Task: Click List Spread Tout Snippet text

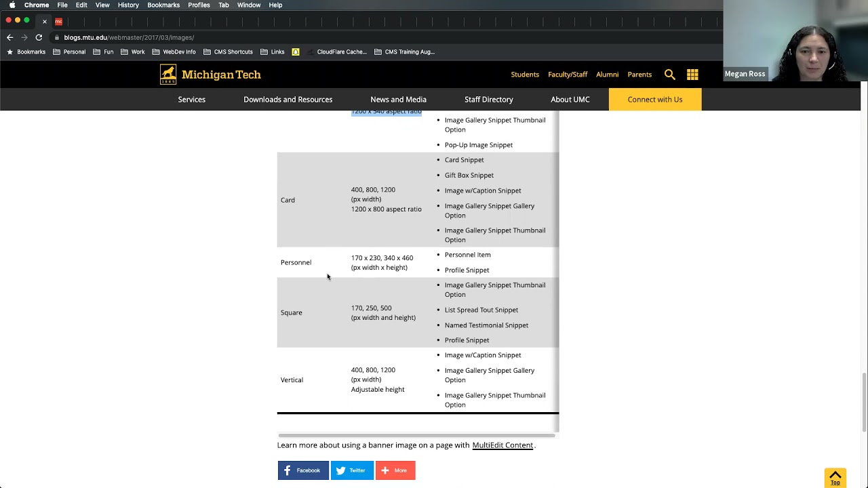Action: tap(481, 310)
